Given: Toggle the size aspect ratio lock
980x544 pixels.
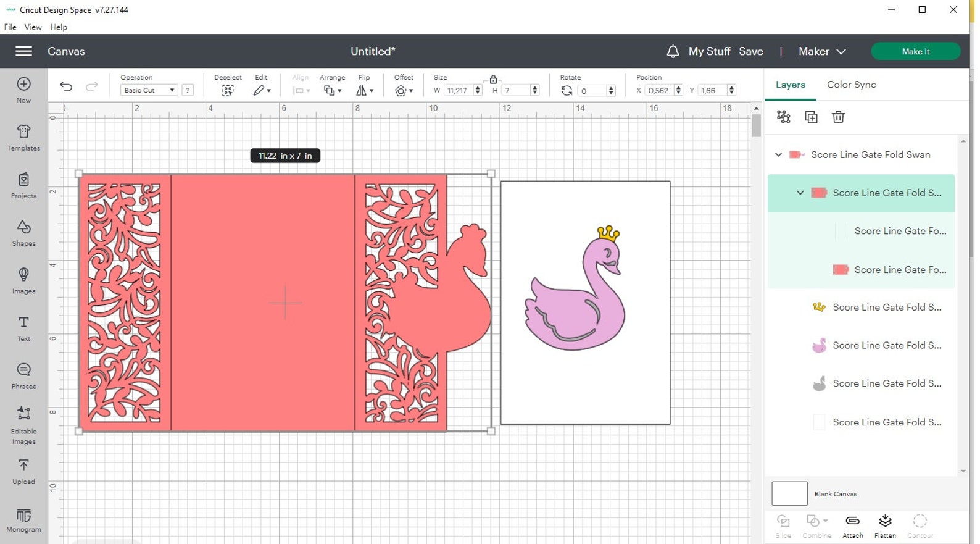Looking at the screenshot, I should pos(493,80).
